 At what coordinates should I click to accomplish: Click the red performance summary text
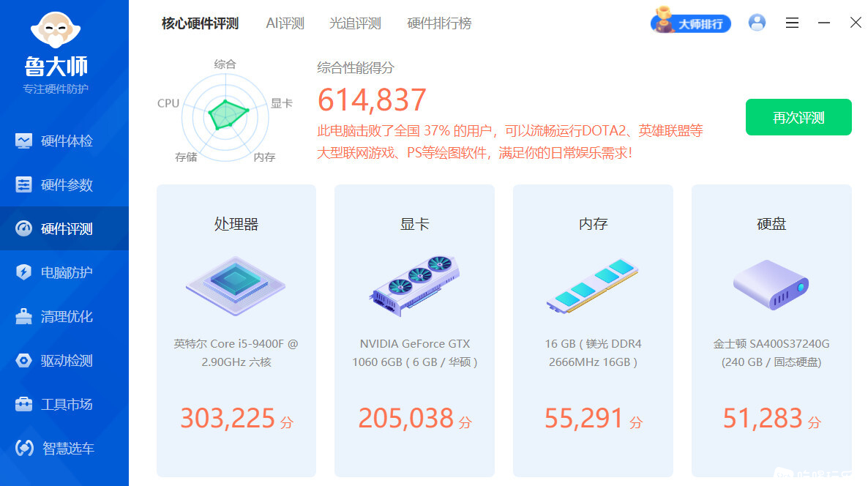(510, 142)
